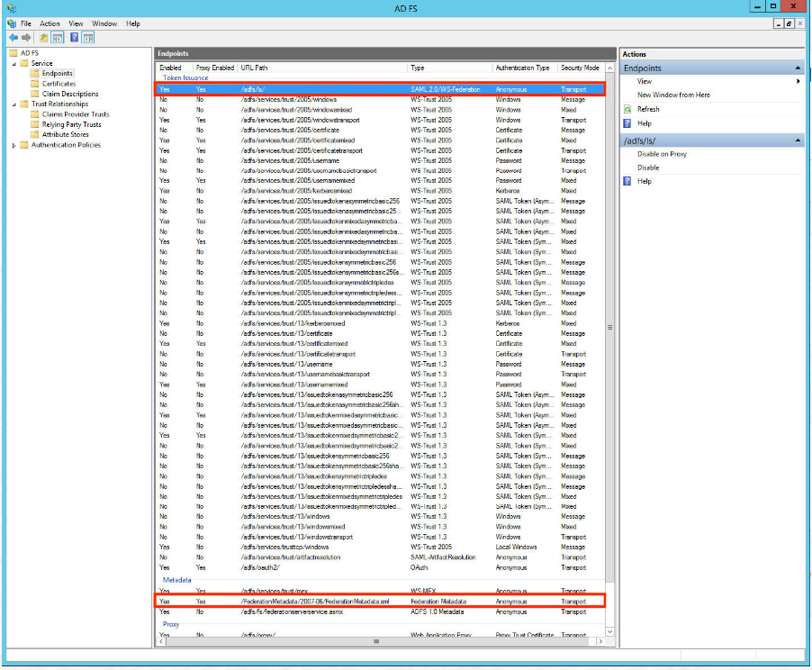Sort by the Proxy Enabled column header
Screen dimensions: 812x670
coord(215,68)
